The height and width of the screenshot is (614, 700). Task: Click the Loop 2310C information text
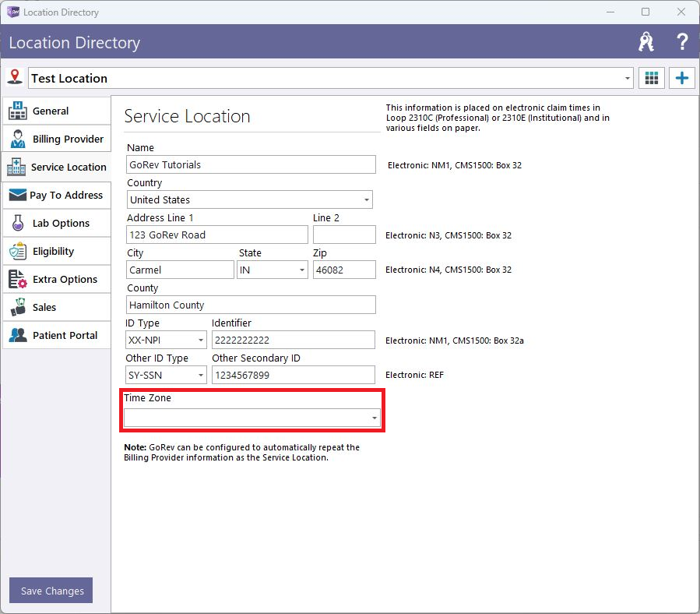pyautogui.click(x=498, y=118)
